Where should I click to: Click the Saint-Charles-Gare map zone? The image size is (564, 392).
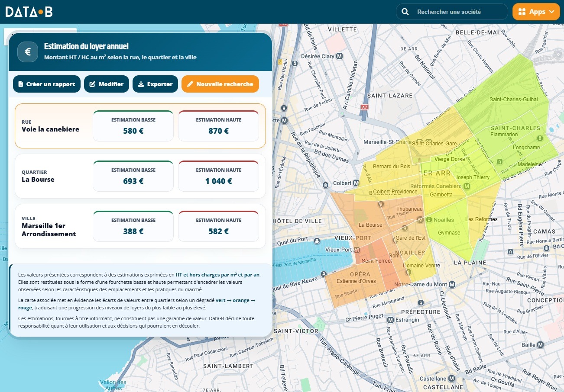434,143
